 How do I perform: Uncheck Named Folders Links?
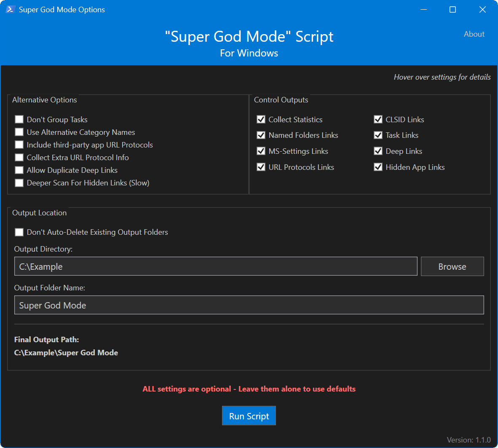(x=261, y=135)
